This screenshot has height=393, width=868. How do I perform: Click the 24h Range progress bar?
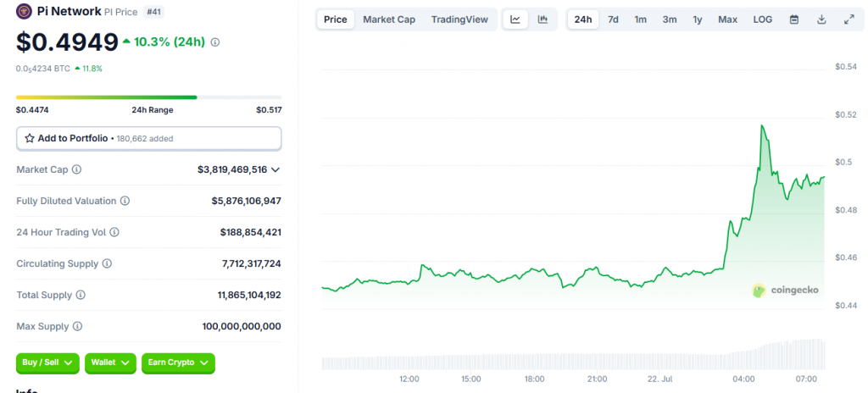click(148, 97)
